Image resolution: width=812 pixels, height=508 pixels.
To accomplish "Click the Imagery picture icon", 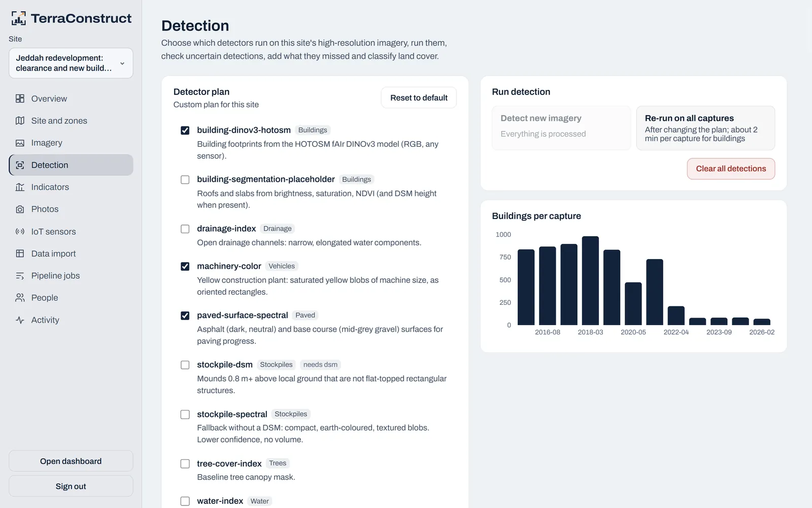I will coord(20,143).
